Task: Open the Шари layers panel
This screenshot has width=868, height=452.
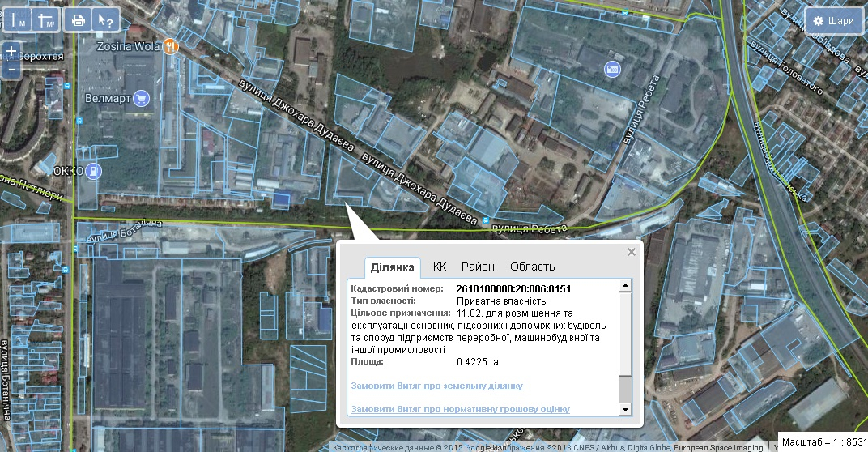Action: 834,21
